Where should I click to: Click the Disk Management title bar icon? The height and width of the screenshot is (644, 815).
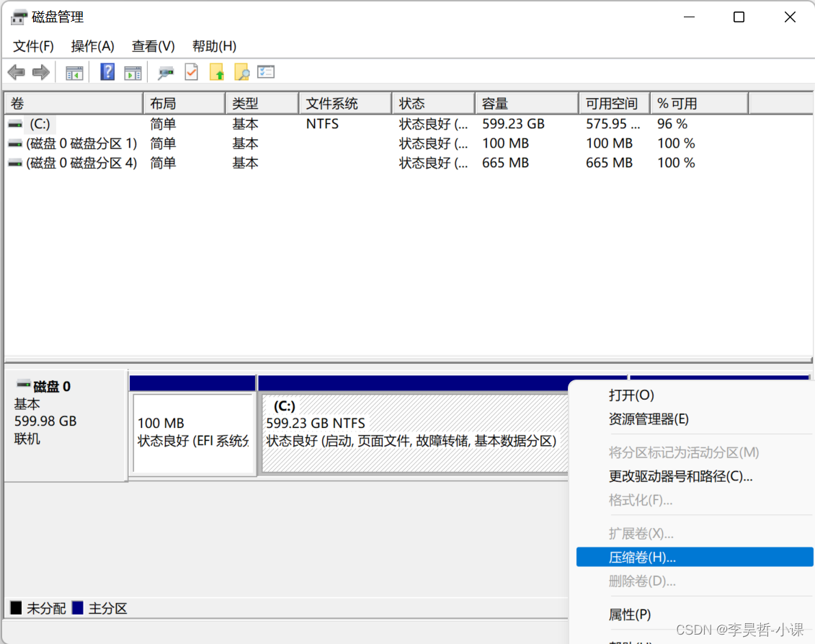pos(19,17)
